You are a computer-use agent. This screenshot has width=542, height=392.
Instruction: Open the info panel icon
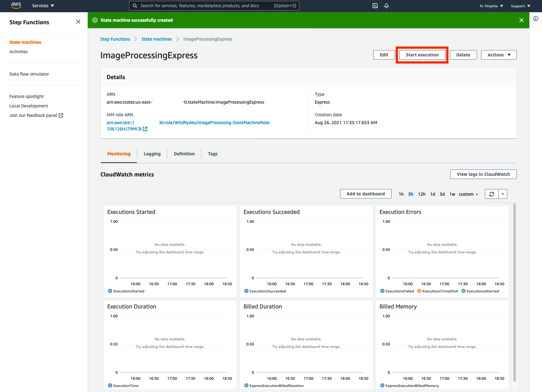tap(536, 19)
